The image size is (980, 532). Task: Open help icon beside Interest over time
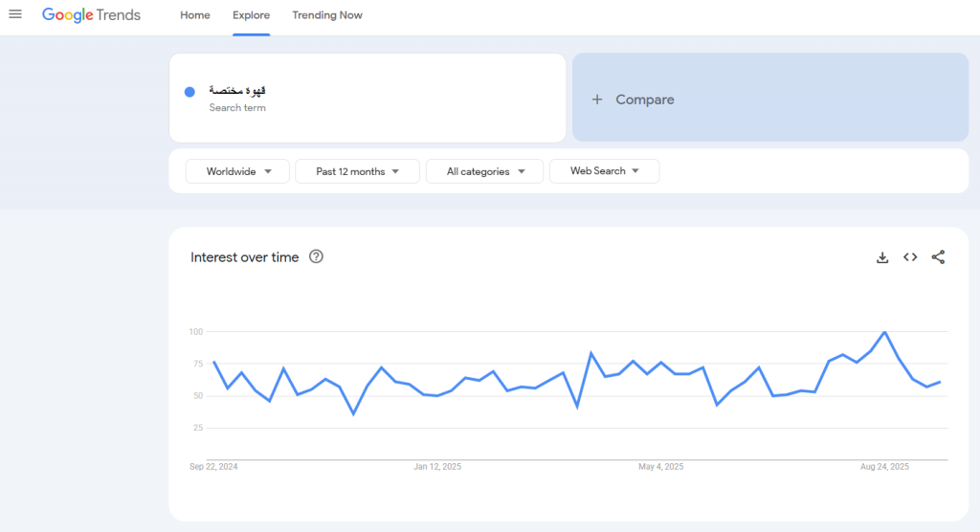(316, 256)
